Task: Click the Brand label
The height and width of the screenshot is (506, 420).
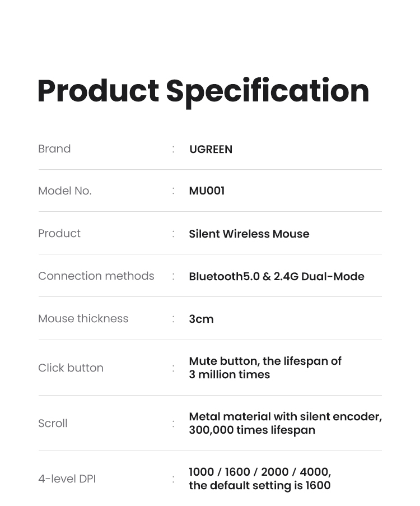Action: tap(54, 149)
